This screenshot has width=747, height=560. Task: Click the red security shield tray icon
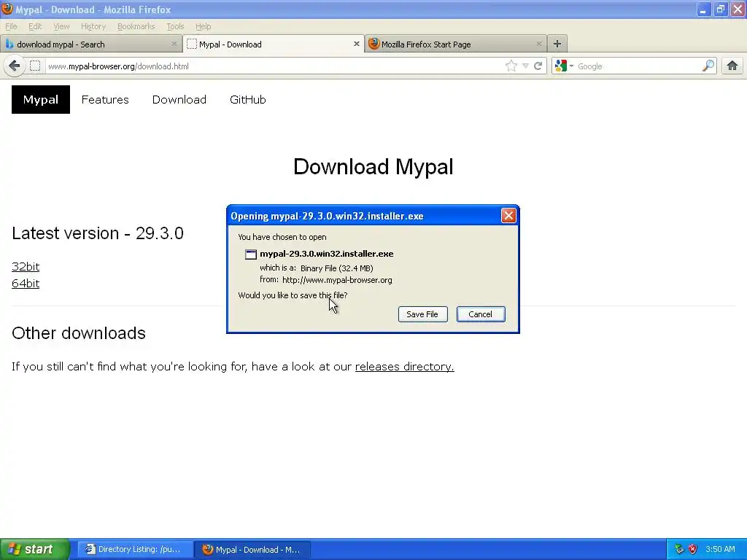693,549
